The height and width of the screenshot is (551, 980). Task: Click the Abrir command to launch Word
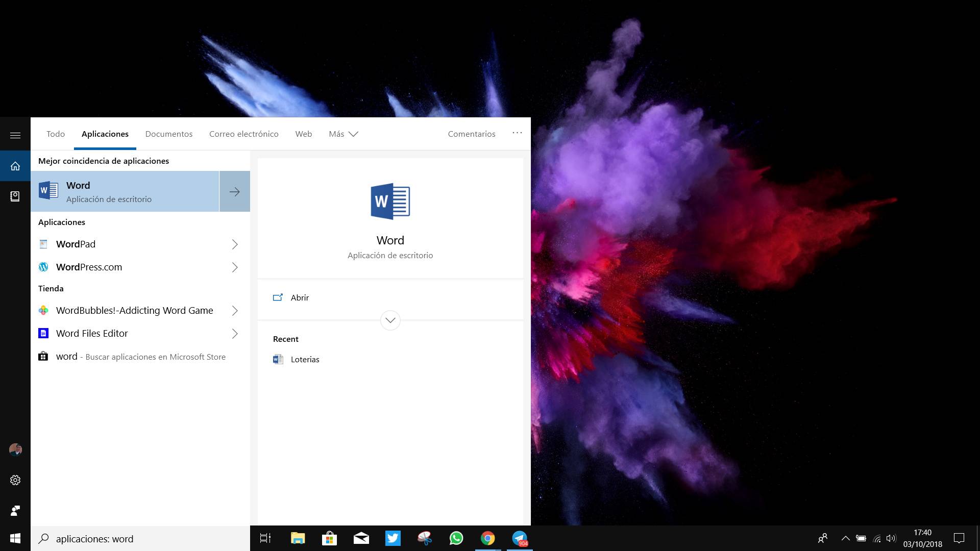coord(300,297)
